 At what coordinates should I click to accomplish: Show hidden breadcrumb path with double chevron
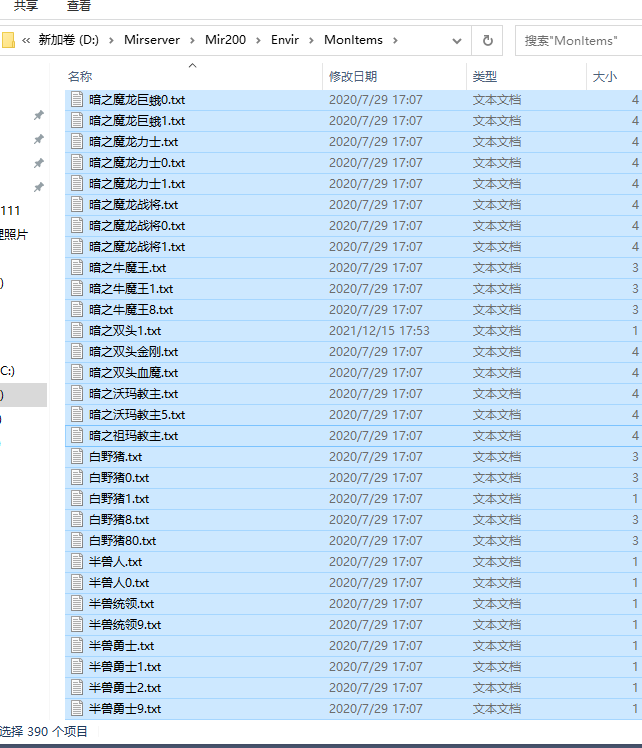(26, 41)
